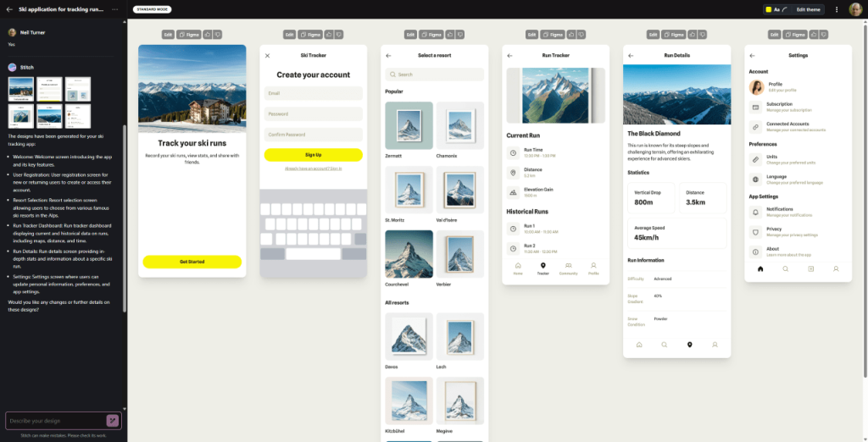The height and width of the screenshot is (442, 868).
Task: Click the corner-radius curve icon in theme bar
Action: [x=784, y=9]
